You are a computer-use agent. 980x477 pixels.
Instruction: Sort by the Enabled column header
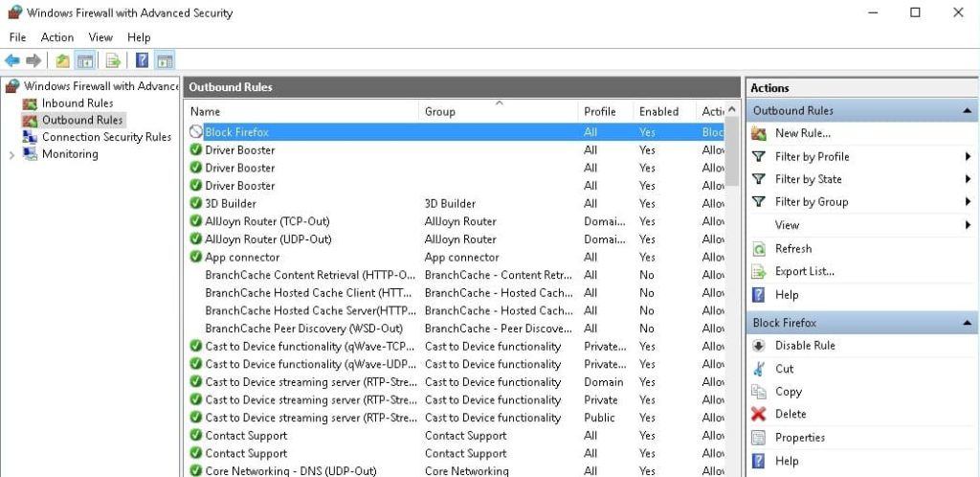pos(664,112)
